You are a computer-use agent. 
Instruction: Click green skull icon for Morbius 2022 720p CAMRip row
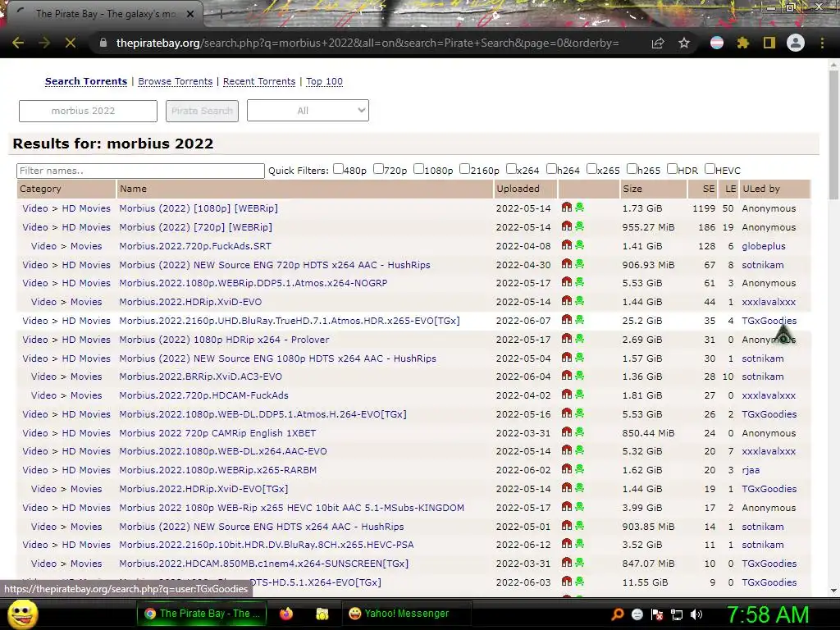[x=580, y=431]
